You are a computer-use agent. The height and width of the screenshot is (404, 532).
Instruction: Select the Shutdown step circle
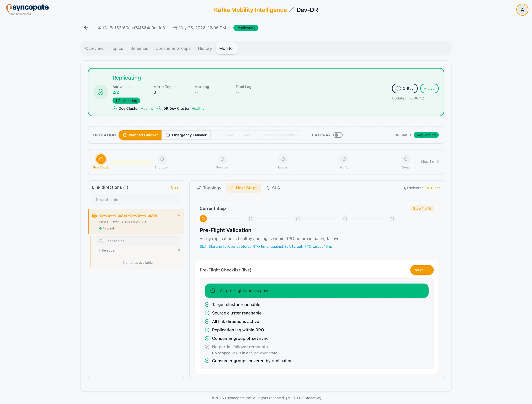[x=162, y=159]
